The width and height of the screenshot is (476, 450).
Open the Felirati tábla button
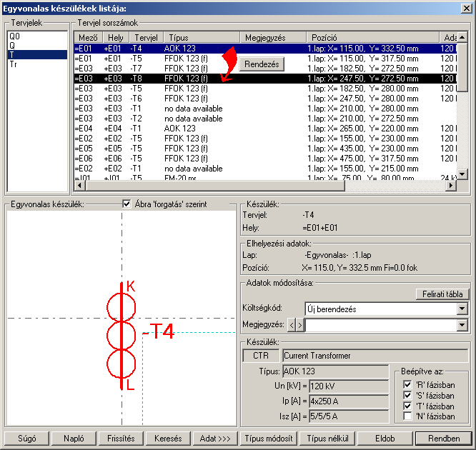point(441,294)
